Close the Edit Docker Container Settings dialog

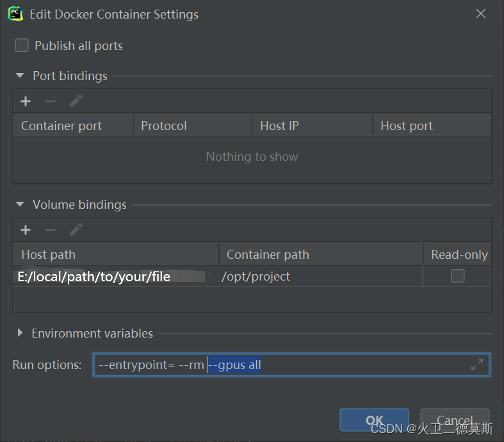(481, 13)
